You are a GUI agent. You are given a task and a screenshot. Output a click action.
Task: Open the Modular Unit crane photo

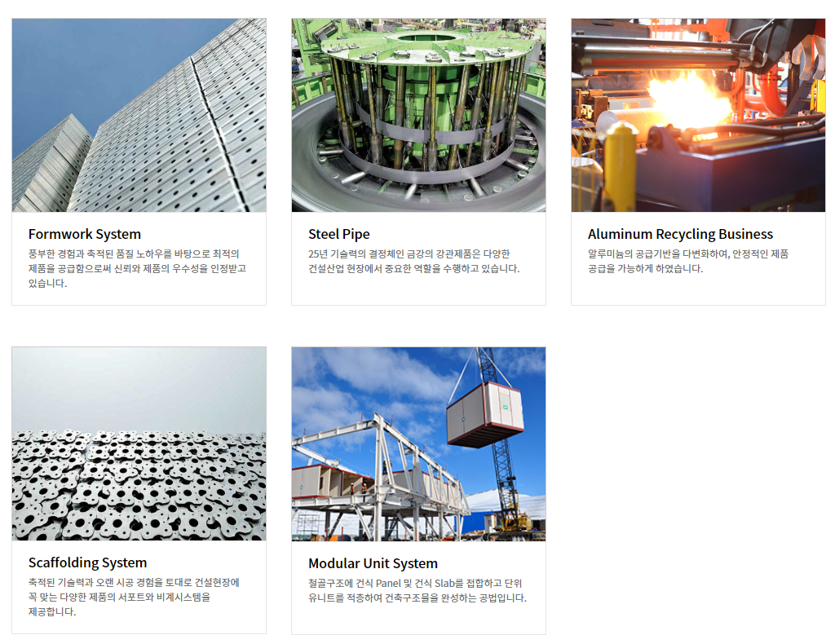[x=418, y=444]
